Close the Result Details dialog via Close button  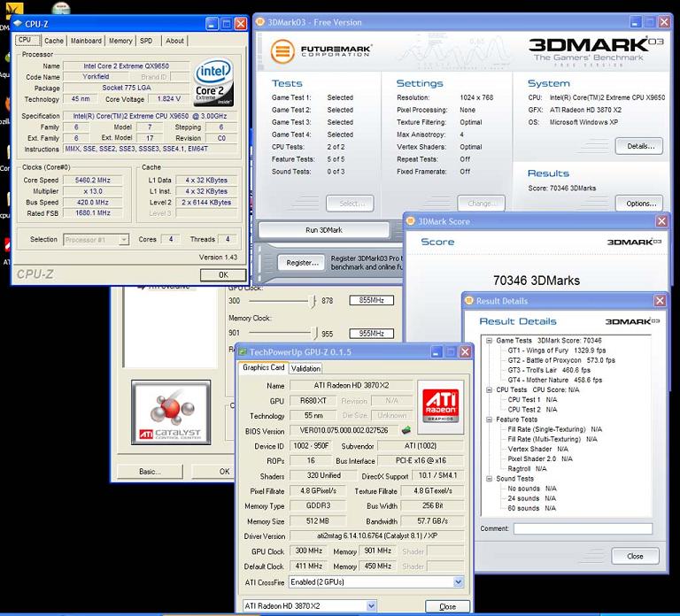(635, 556)
